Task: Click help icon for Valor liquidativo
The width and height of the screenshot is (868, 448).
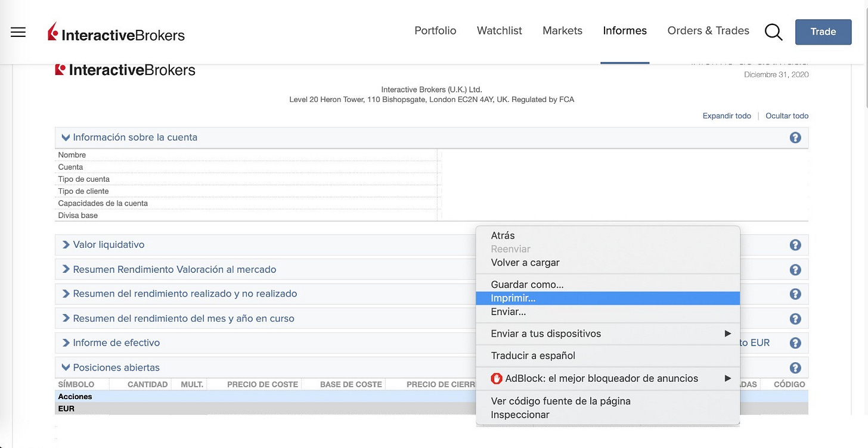Action: [x=795, y=245]
